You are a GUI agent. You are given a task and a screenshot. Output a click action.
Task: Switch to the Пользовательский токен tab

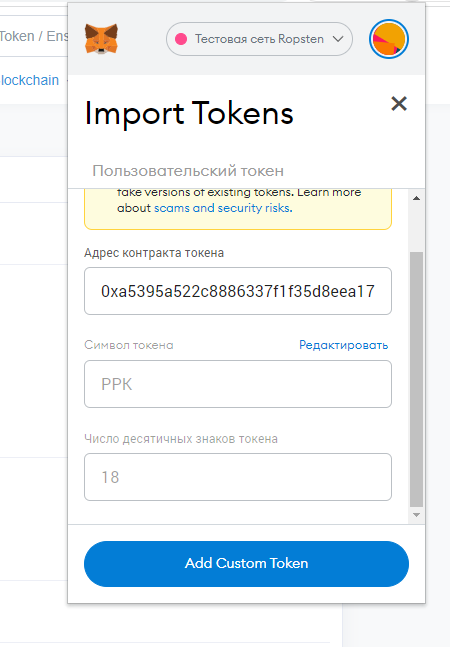[x=188, y=170]
